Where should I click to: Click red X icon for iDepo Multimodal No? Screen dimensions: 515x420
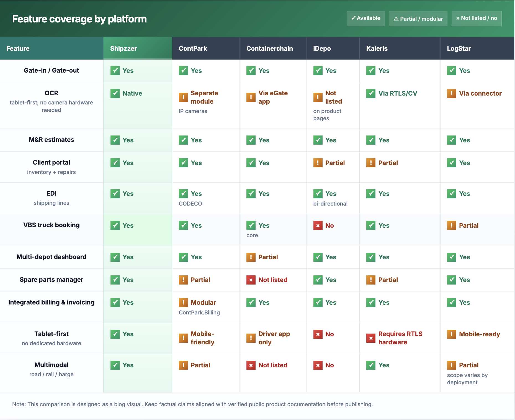[x=318, y=365]
